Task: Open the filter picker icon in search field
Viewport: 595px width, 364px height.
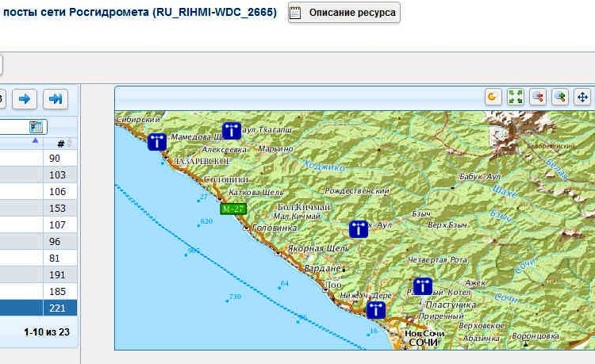Action: (x=36, y=127)
